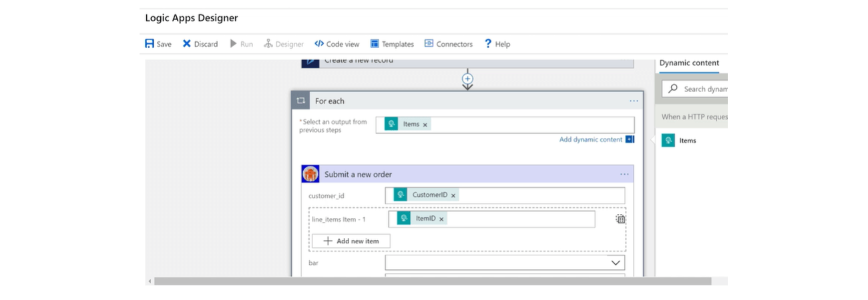The height and width of the screenshot is (300, 868).
Task: Open Code view
Action: tap(337, 44)
